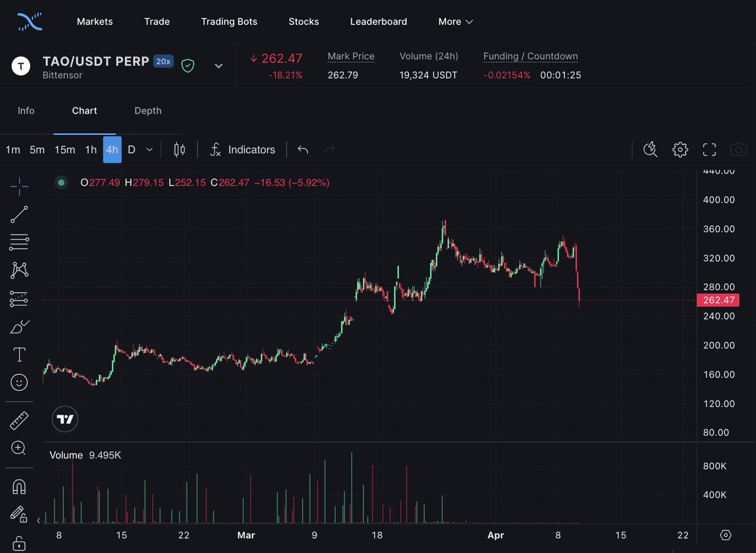Select the 4h timeframe
Screen dimensions: 756x553
click(x=112, y=149)
